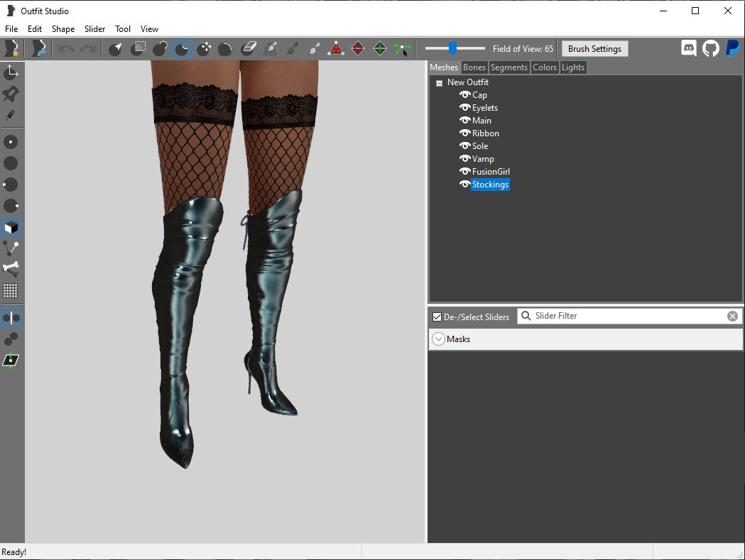Collapse the New Outfit tree node
Image resolution: width=745 pixels, height=560 pixels.
pyautogui.click(x=439, y=83)
